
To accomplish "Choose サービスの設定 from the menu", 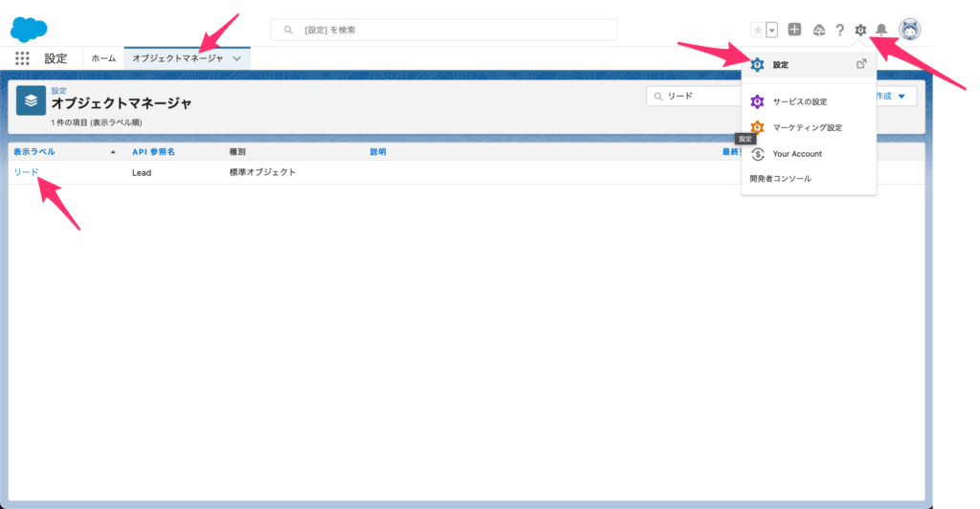I will pyautogui.click(x=799, y=101).
